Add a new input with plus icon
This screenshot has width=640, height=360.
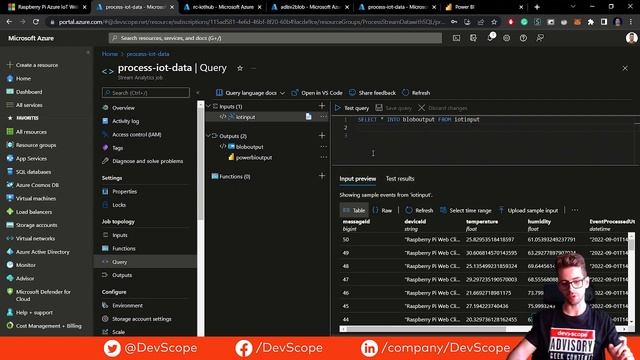coord(322,106)
